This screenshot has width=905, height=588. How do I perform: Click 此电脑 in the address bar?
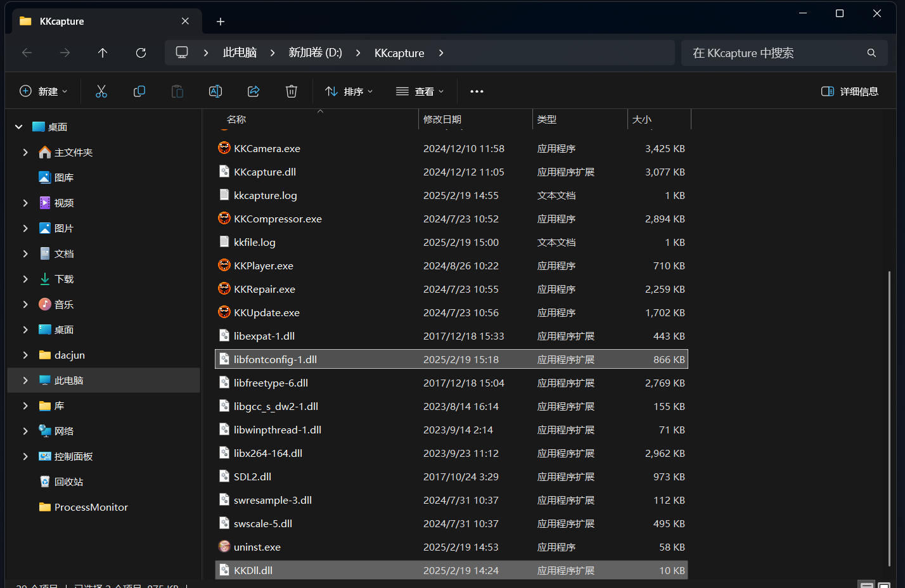[240, 53]
